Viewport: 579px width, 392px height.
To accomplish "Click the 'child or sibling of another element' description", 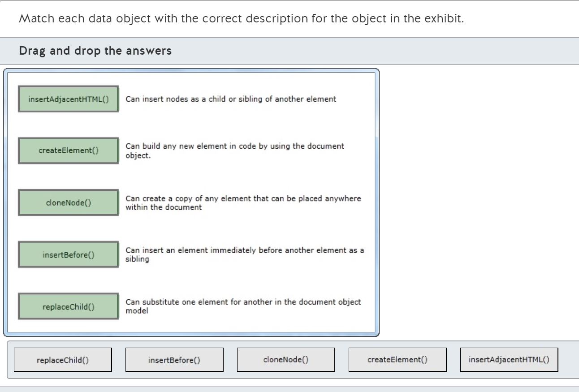I will coord(231,99).
